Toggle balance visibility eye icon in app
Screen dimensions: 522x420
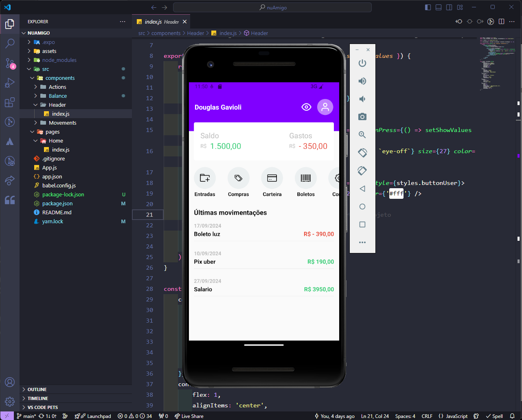coord(306,107)
